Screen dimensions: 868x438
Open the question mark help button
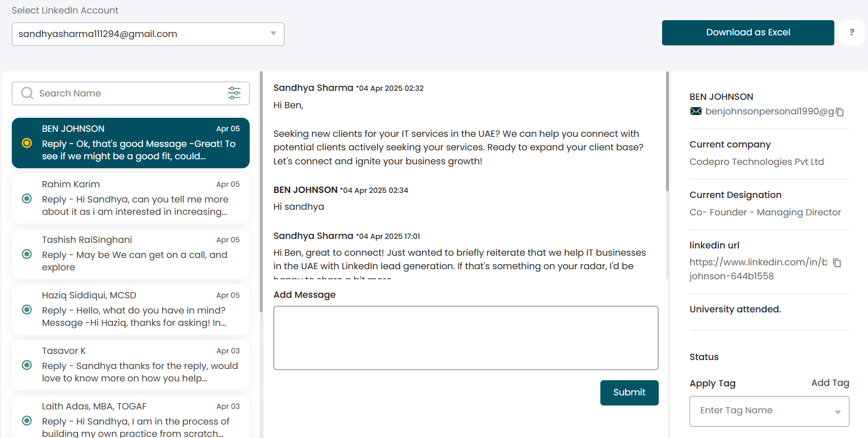tap(852, 33)
